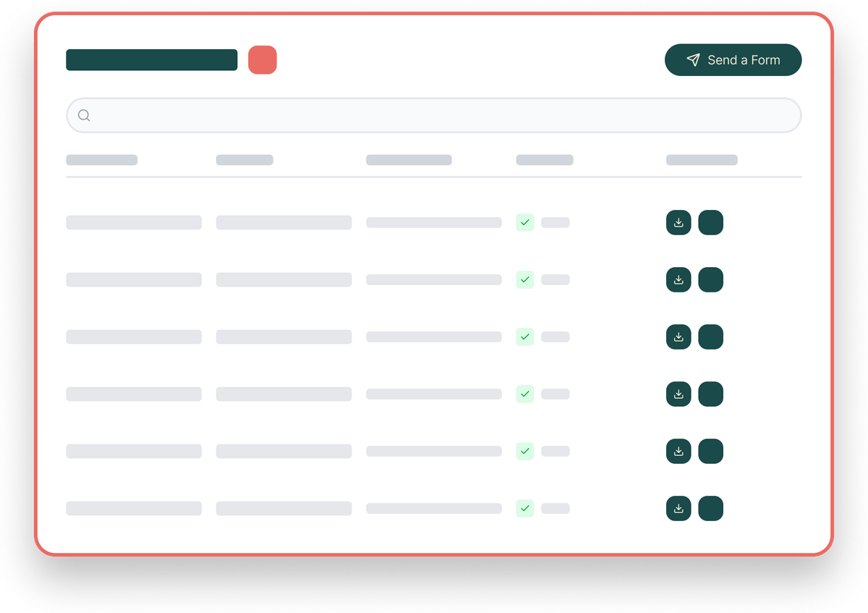Click the first column header

pos(101,160)
